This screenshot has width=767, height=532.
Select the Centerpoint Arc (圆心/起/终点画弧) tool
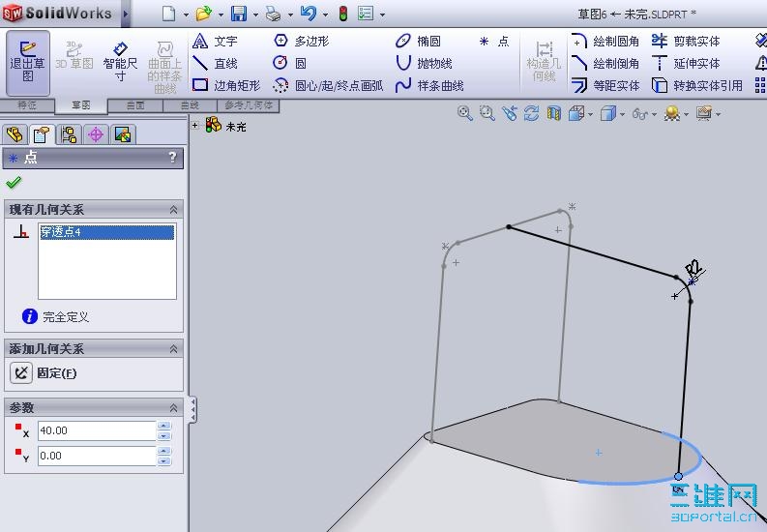pos(328,85)
